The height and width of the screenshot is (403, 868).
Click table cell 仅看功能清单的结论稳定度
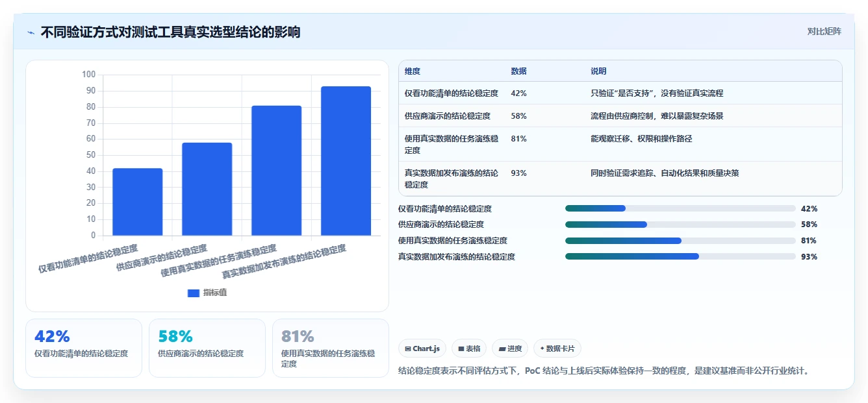tap(452, 93)
